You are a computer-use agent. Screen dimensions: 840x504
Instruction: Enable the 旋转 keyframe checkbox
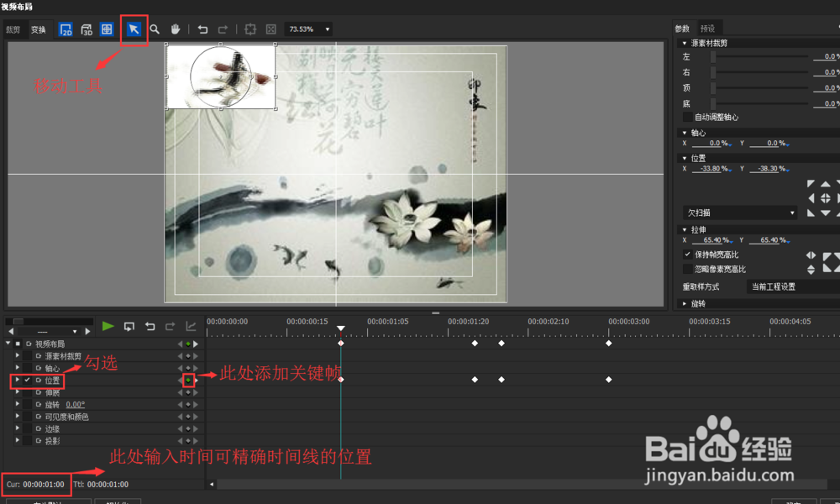28,405
